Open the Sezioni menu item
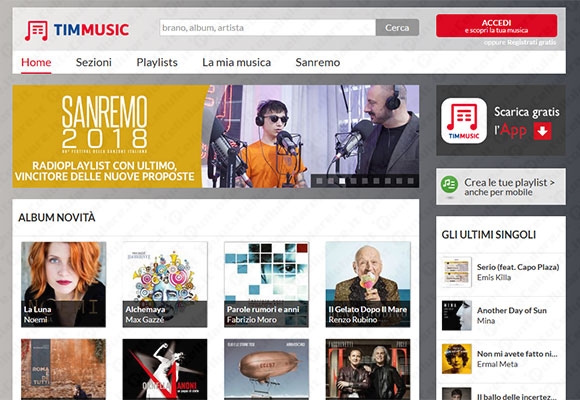Screen dimensions: 580x400 click(x=94, y=62)
